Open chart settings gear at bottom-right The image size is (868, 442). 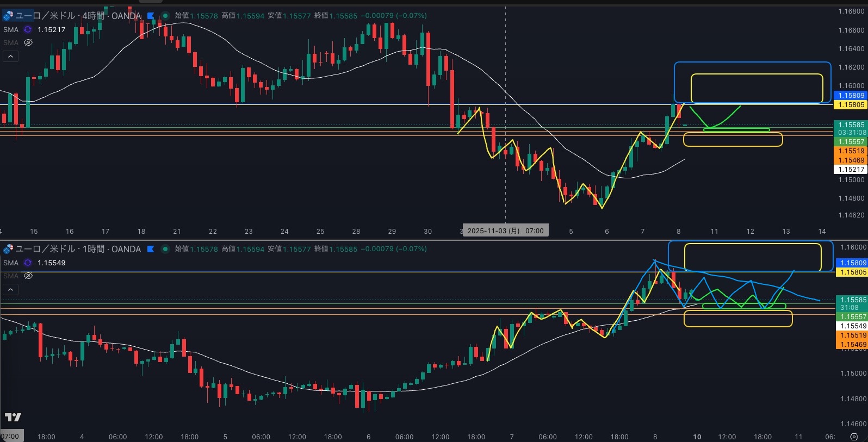pyautogui.click(x=854, y=437)
